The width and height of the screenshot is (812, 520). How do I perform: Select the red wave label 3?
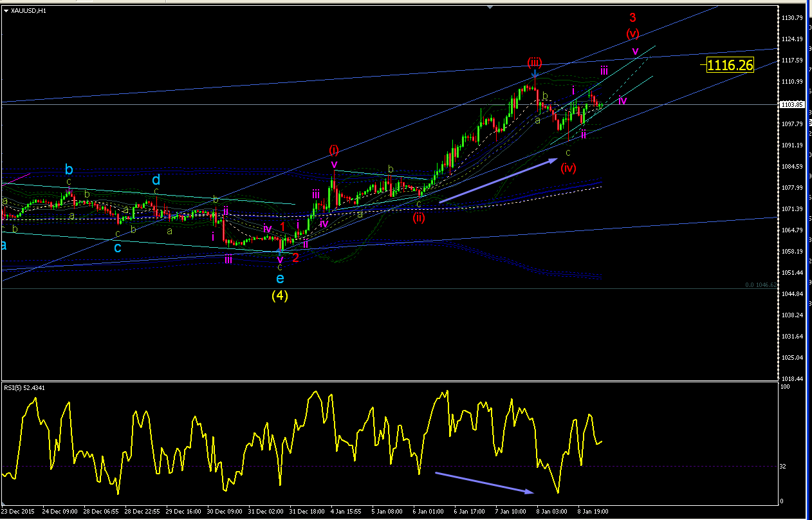[x=632, y=17]
